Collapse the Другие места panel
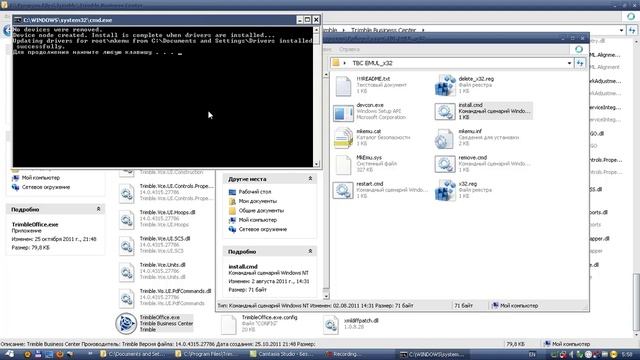The image size is (640, 360). click(310, 179)
